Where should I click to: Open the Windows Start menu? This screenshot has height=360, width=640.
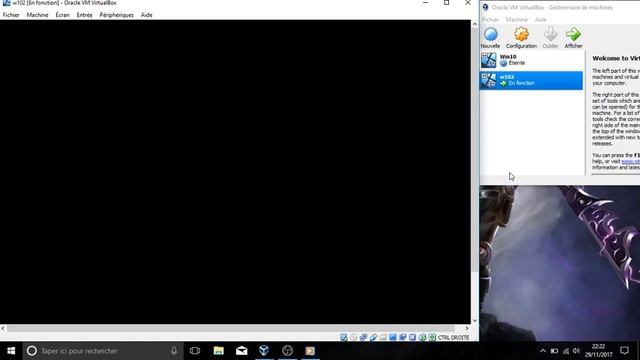tap(11, 351)
